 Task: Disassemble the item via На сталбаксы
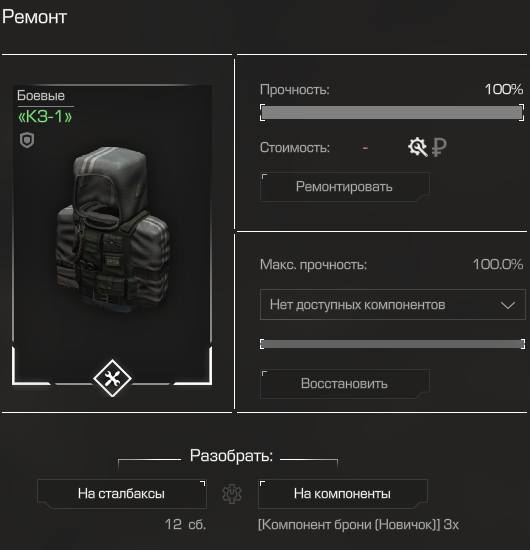(x=121, y=494)
